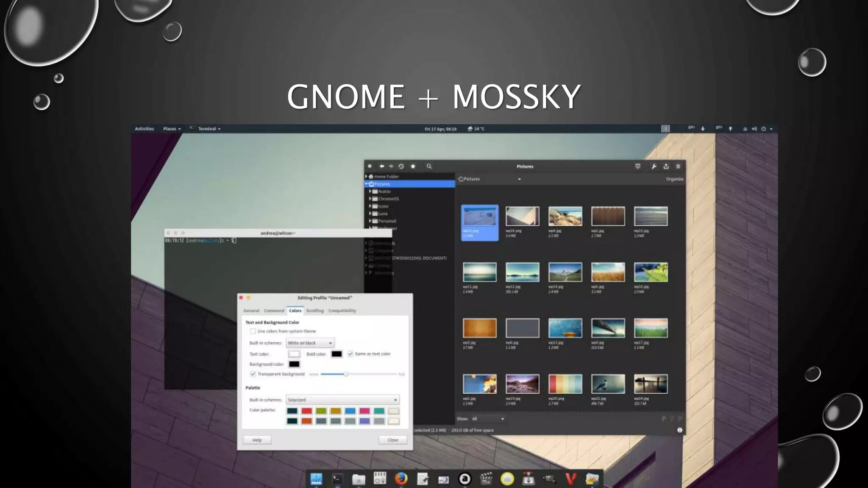
Task: Open the black circle 'a' app in dock
Action: (465, 479)
